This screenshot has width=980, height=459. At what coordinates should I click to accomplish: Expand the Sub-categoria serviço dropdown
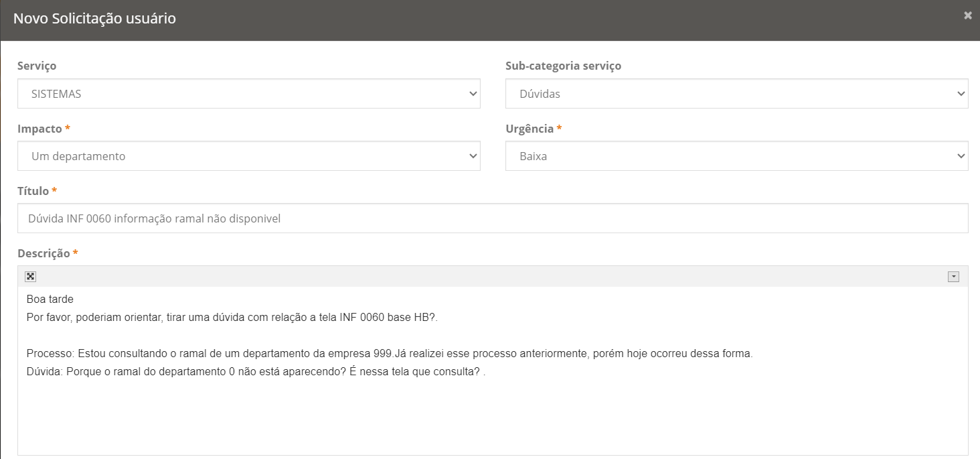[736, 94]
